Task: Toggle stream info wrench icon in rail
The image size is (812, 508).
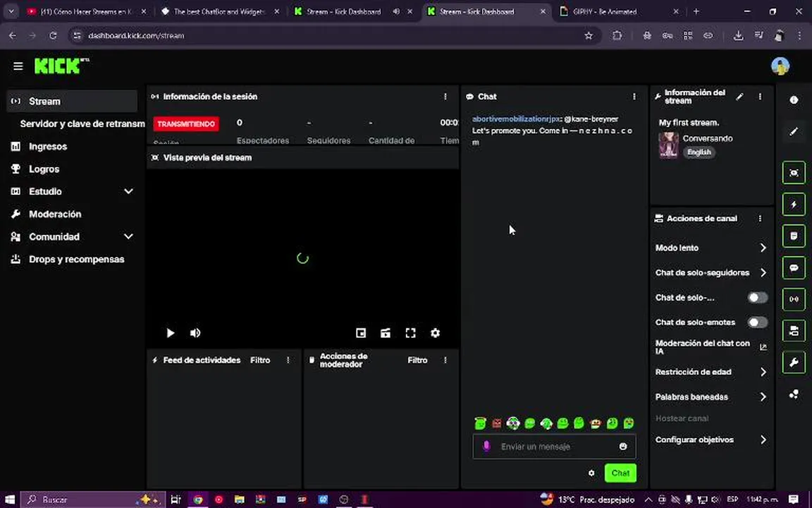Action: coord(794,363)
